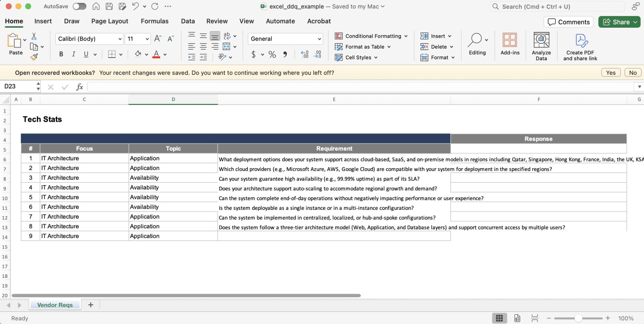644x324 pixels.
Task: Toggle bold formatting
Action: (61, 54)
